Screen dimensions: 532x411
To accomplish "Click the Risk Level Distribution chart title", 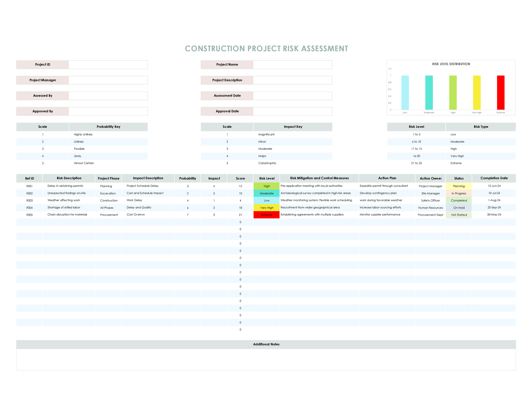I will coord(451,64).
